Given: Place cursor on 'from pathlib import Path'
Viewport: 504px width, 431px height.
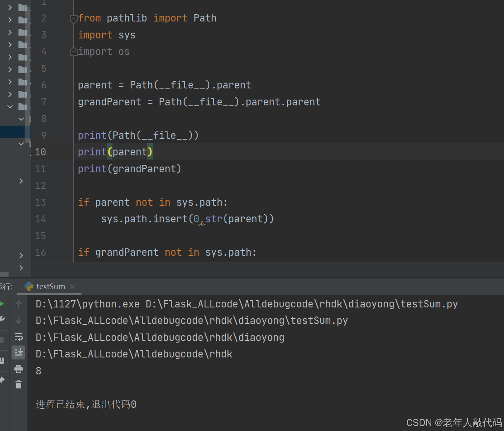Looking at the screenshot, I should click(147, 18).
